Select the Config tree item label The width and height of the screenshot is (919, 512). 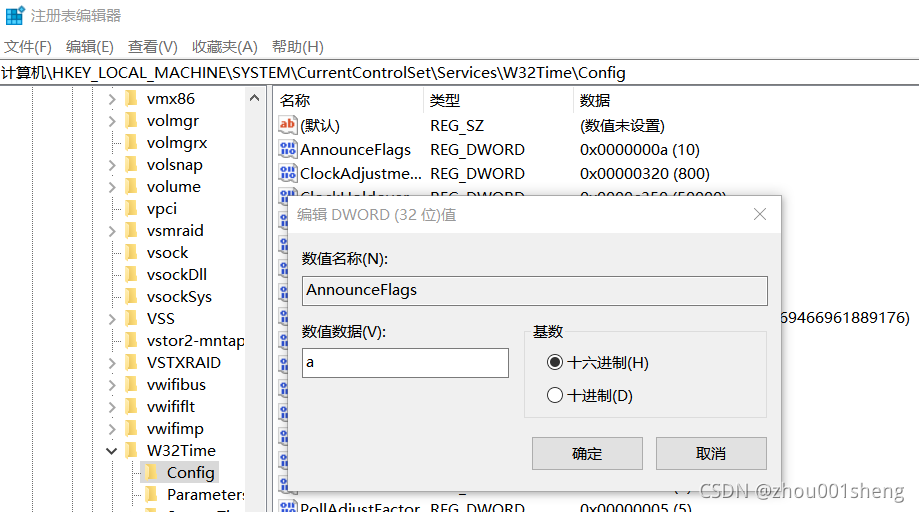[x=190, y=472]
